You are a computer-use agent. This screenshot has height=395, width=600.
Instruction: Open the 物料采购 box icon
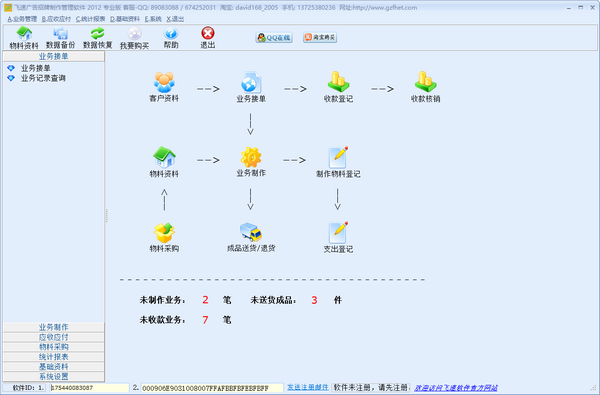point(164,237)
